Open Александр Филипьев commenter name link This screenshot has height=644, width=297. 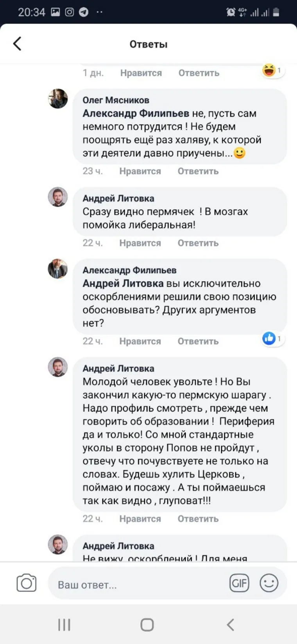(129, 270)
